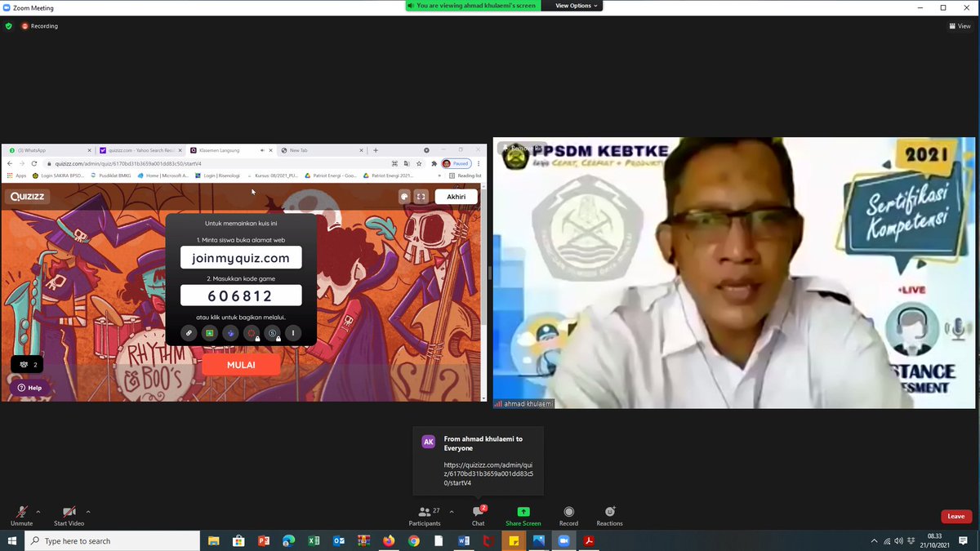Click the game code 606812
Image resolution: width=980 pixels, height=551 pixels.
tap(241, 295)
